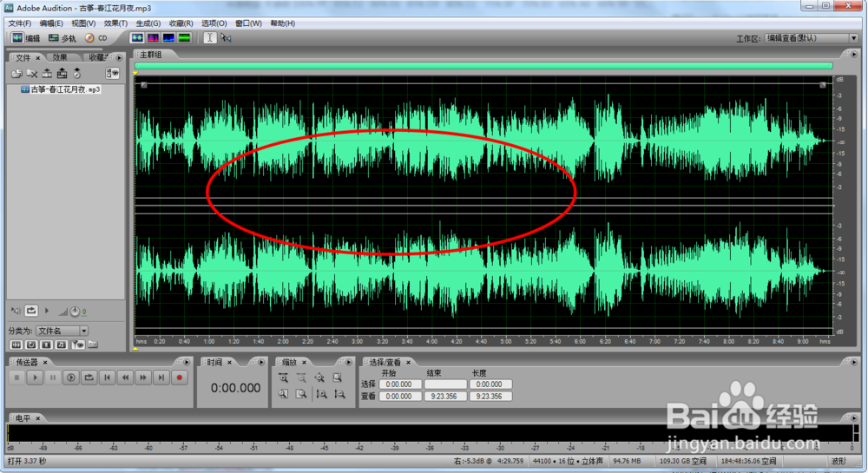Click the selection end (结束) input field
868x473 pixels.
[445, 384]
